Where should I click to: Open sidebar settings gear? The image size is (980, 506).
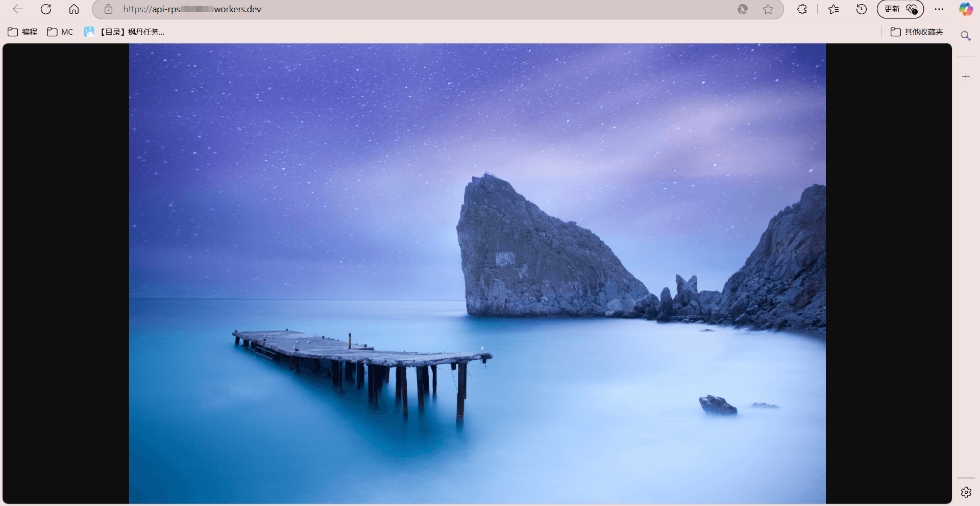[x=966, y=492]
